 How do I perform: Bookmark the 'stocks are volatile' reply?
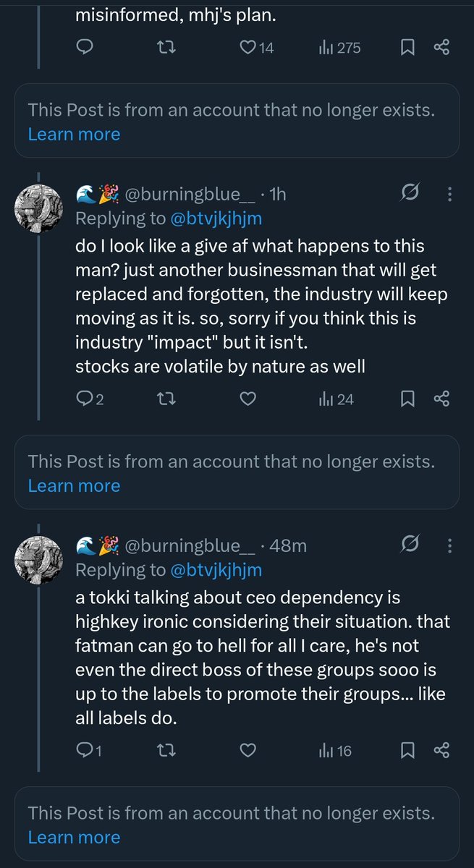coord(407,399)
